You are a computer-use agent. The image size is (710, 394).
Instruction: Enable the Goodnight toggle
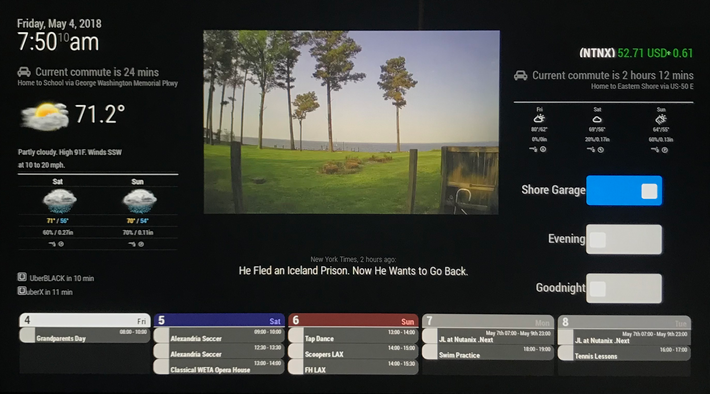624,288
